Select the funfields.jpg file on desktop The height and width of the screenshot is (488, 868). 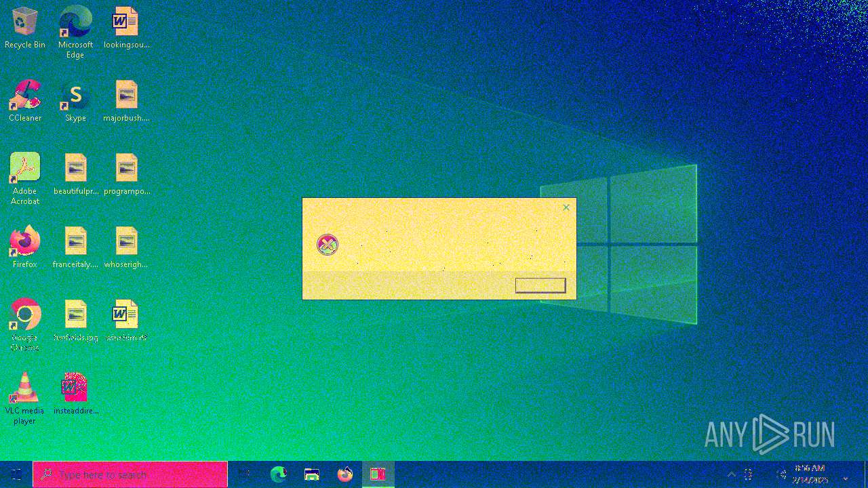(75, 321)
